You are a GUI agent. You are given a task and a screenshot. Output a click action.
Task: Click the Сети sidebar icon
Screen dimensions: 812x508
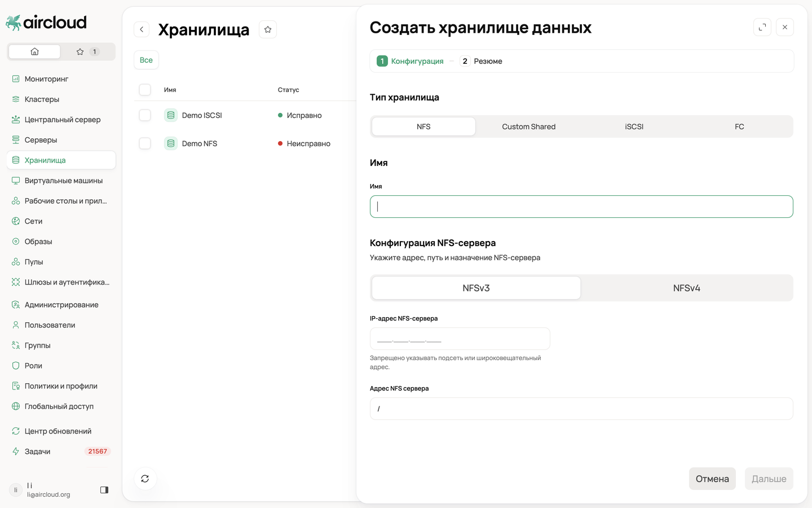point(16,221)
